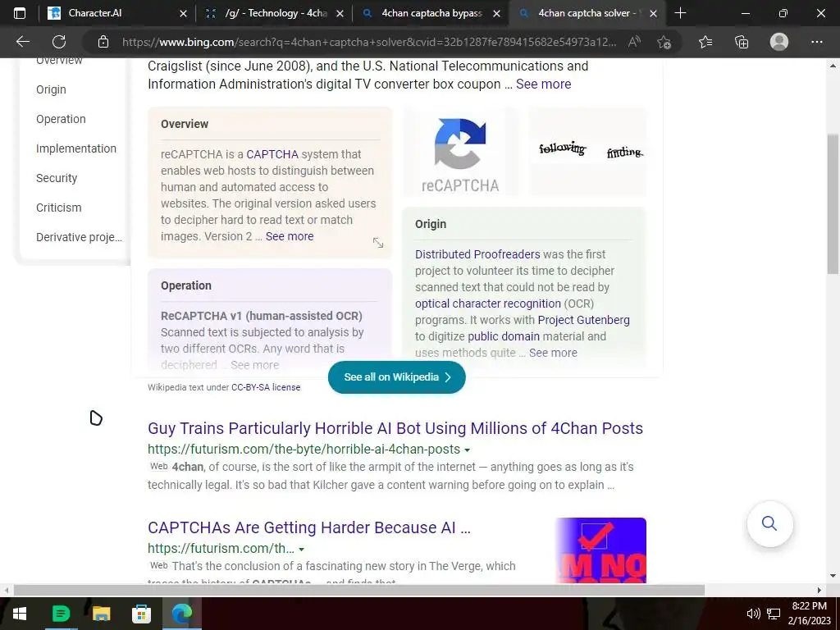Screen dimensions: 840x630
Task: Jump to Security in the sidebar
Action: click(57, 178)
